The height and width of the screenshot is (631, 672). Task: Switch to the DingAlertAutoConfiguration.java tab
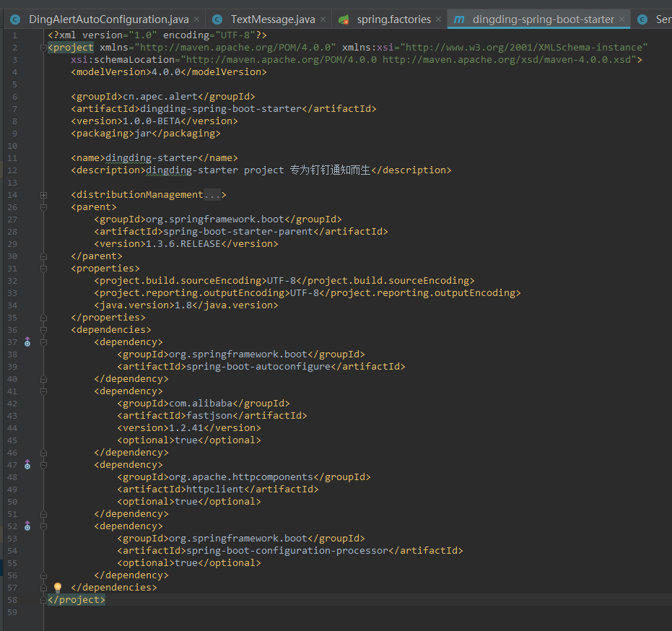pos(108,19)
